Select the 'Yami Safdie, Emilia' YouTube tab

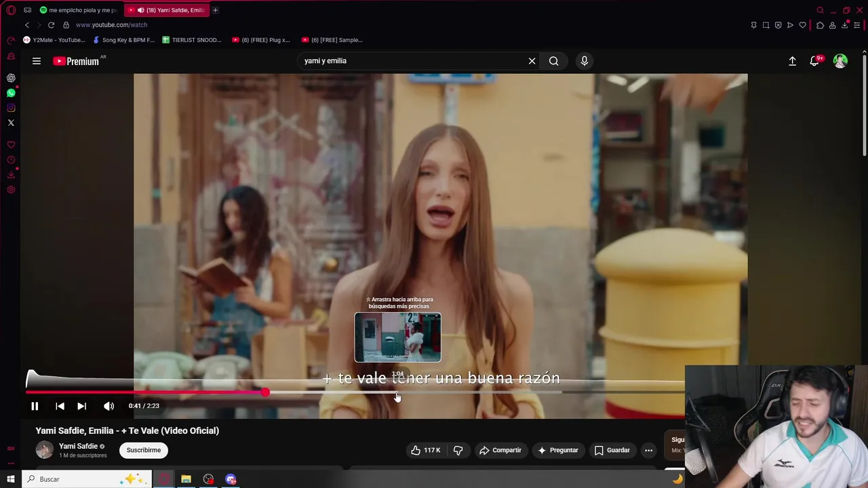coord(166,10)
